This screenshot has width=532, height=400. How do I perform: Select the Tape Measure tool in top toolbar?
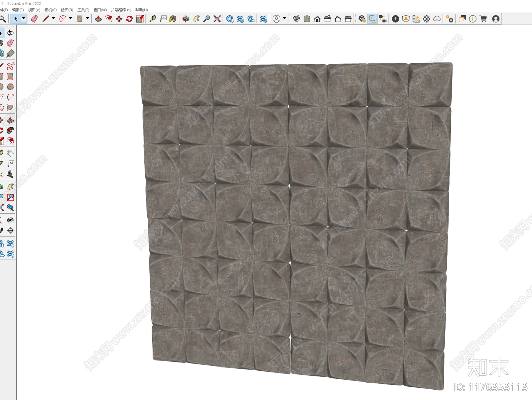[153, 19]
